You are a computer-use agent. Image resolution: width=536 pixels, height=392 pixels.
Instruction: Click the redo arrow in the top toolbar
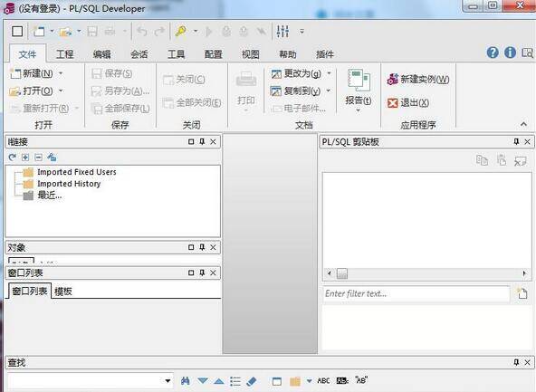tap(159, 32)
